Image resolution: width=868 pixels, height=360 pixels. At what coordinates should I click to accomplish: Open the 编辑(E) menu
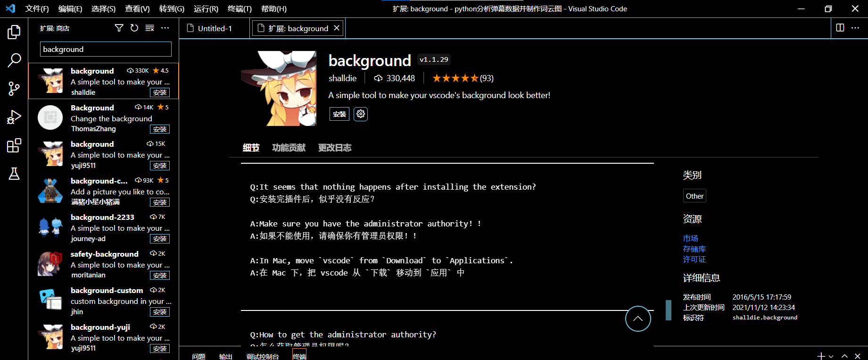pos(70,9)
